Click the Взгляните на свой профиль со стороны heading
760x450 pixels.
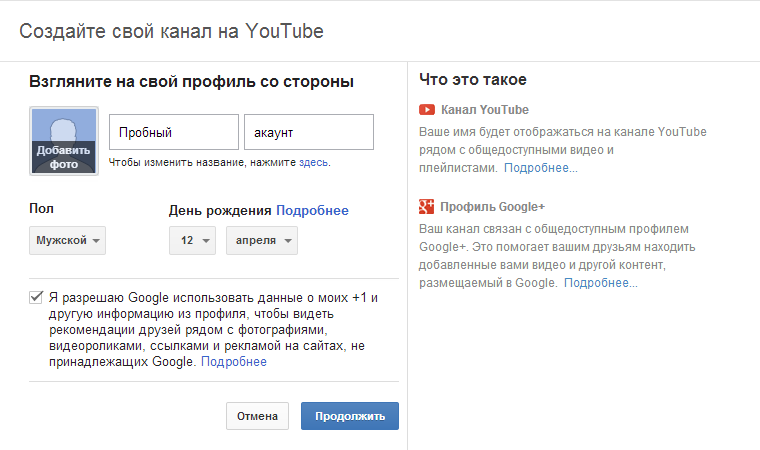coord(191,81)
